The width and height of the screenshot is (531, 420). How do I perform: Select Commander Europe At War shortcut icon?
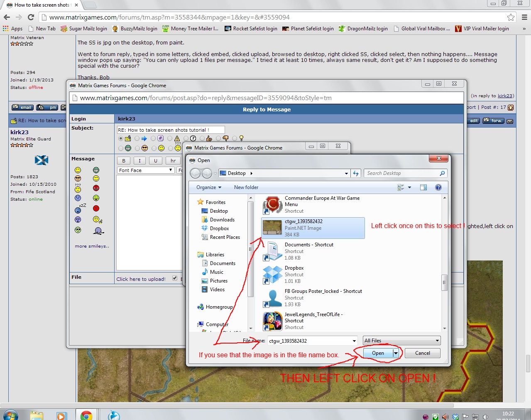273,205
